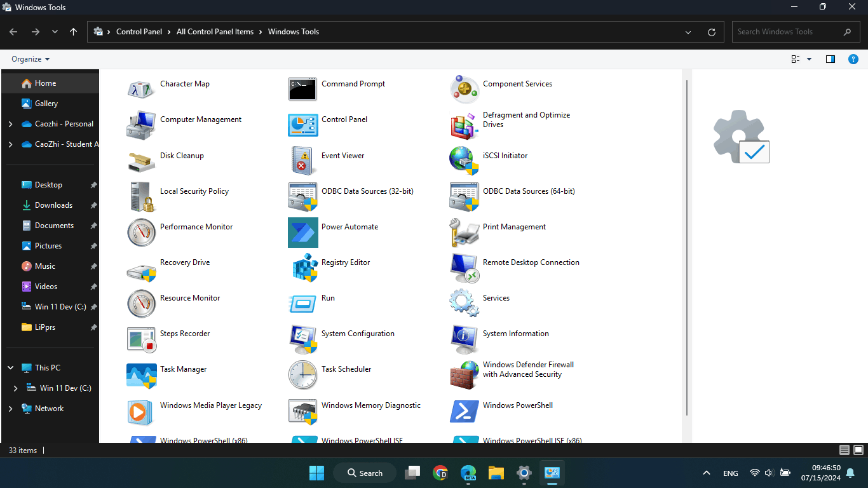Open Component Services icon
The width and height of the screenshot is (868, 488).
coord(464,90)
